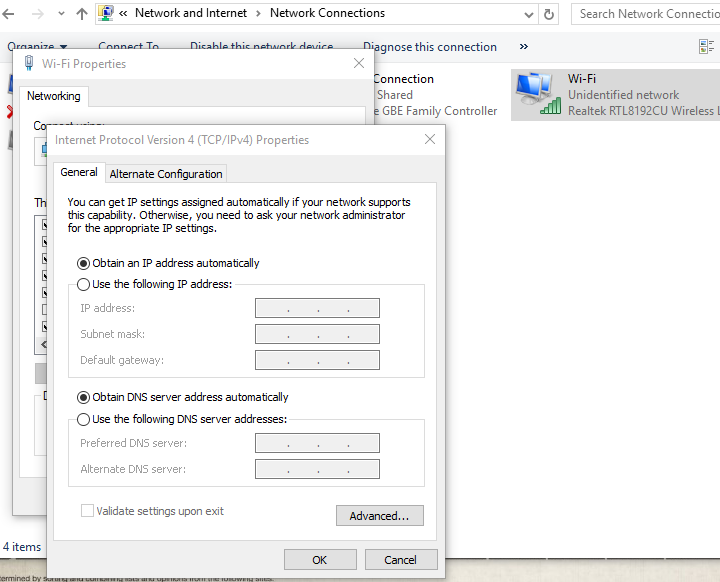This screenshot has width=720, height=582.
Task: Click Realtek RTL8192CU Wireless adapter text
Action: coord(644,111)
